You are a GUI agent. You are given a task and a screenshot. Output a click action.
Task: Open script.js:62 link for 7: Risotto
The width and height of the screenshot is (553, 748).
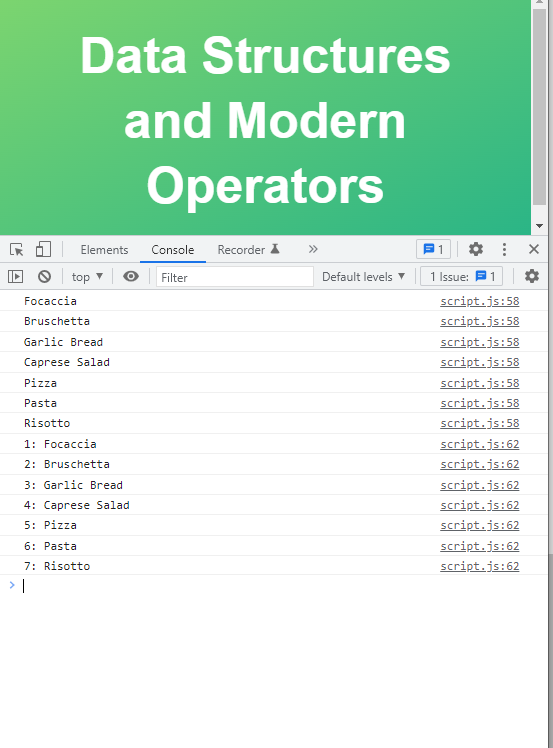coord(480,566)
